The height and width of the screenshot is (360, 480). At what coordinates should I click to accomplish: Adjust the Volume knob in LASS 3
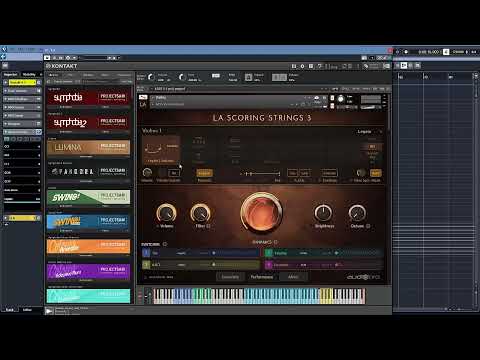coord(166,213)
